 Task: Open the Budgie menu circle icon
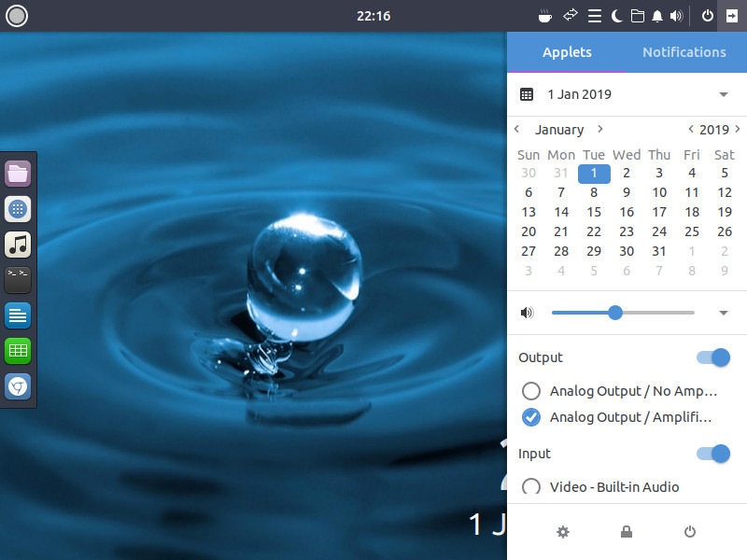pyautogui.click(x=17, y=16)
